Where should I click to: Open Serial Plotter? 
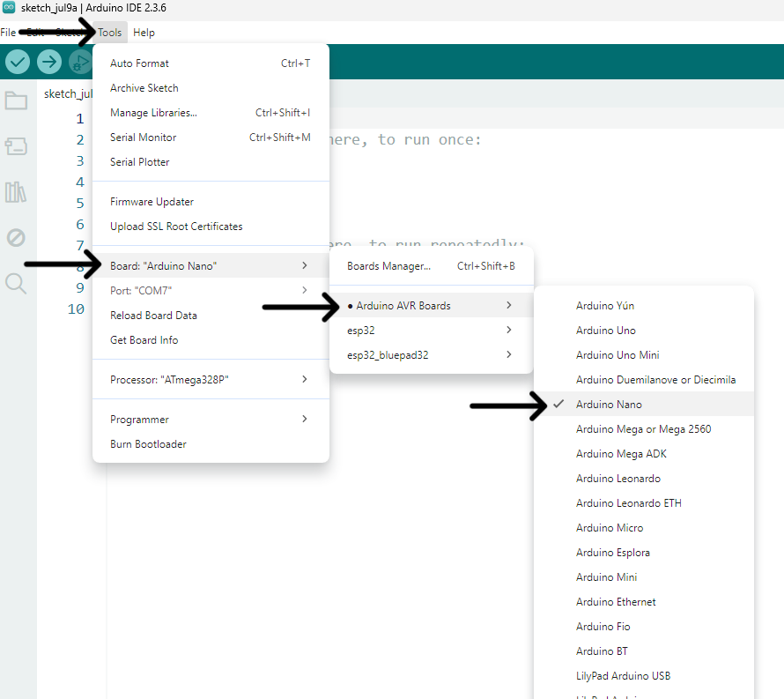[211, 162]
